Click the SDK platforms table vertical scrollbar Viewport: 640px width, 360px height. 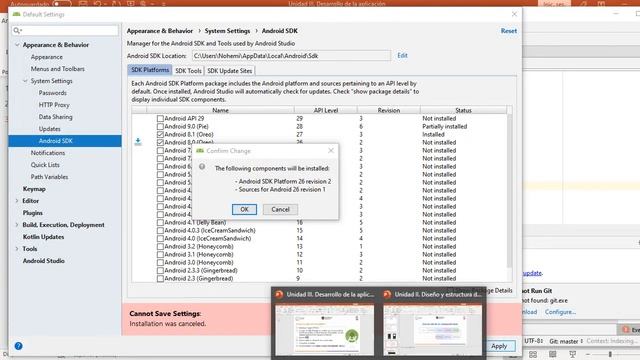pyautogui.click(x=509, y=191)
